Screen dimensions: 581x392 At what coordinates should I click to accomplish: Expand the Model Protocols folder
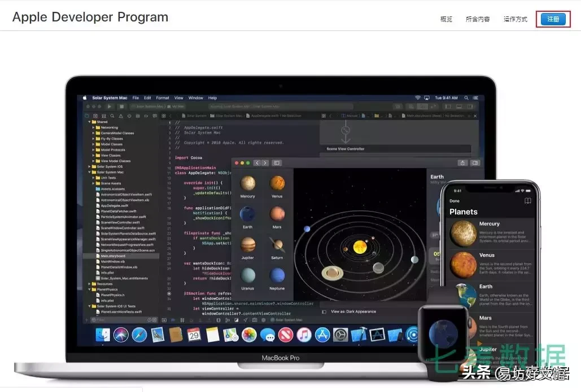click(93, 149)
